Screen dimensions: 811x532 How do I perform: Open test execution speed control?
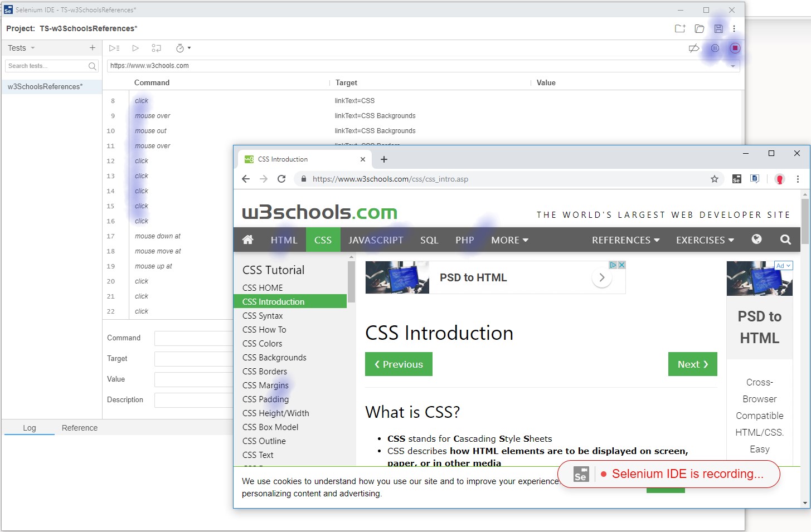pyautogui.click(x=183, y=48)
